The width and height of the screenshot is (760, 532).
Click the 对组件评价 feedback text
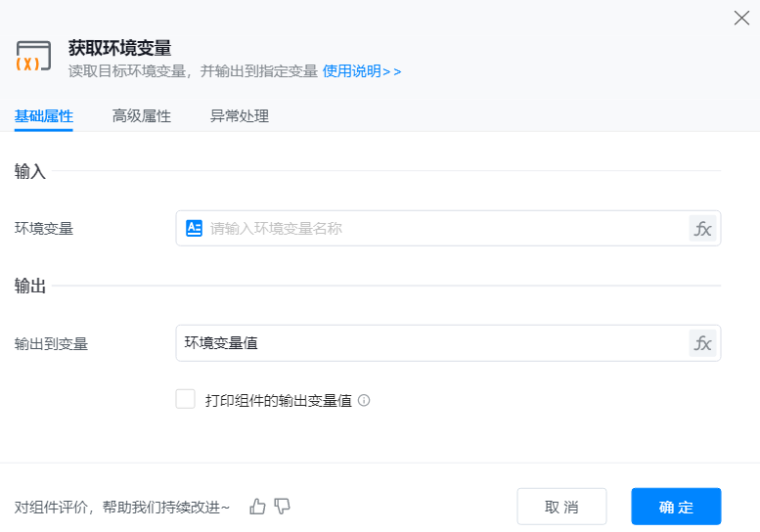click(122, 507)
